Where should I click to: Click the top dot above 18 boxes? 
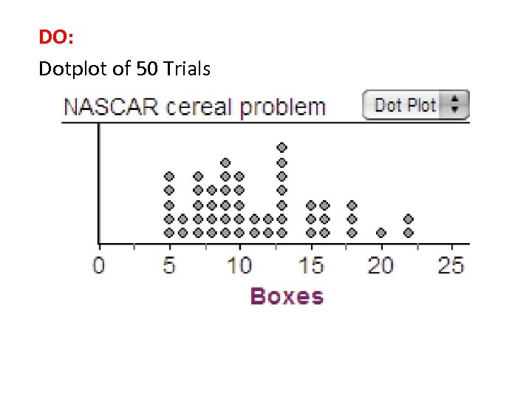tap(352, 205)
